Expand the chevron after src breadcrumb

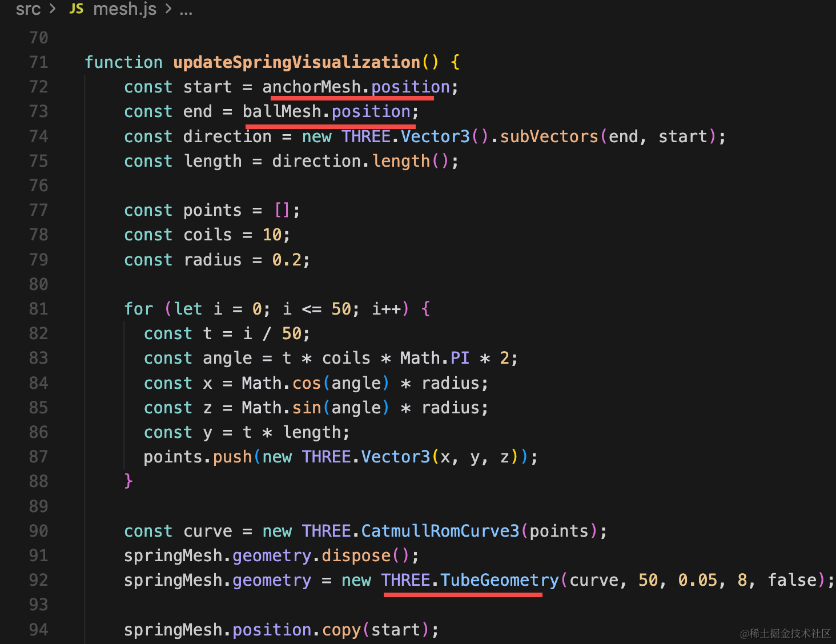(x=53, y=9)
